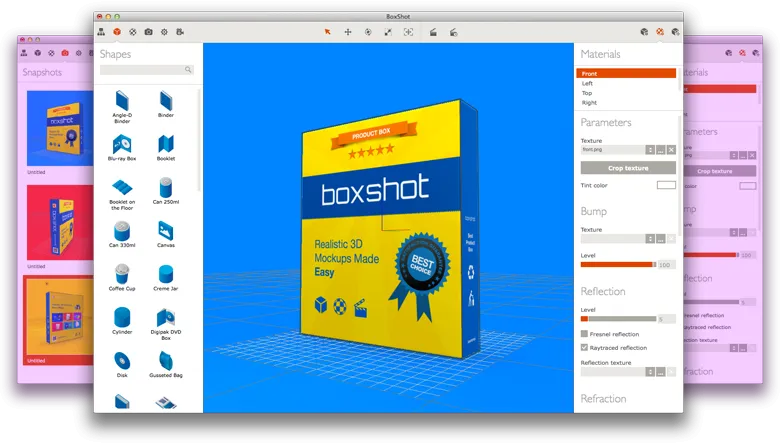
Task: Click the fit-to-view frame tool
Action: [408, 32]
